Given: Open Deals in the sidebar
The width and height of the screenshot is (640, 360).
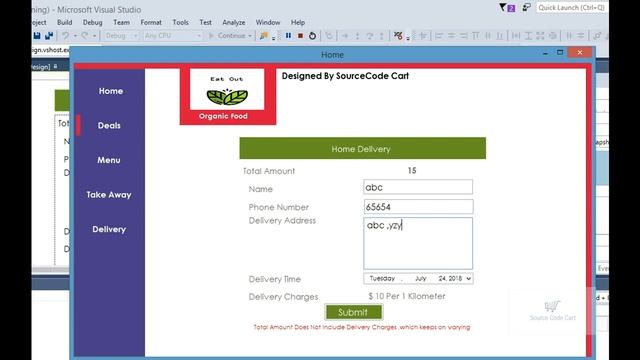Looking at the screenshot, I should 109,126.
